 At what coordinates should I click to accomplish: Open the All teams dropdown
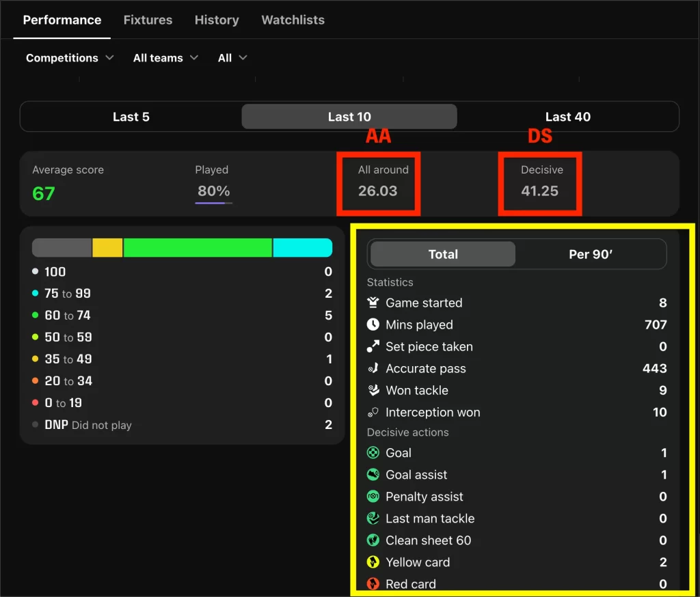click(165, 58)
